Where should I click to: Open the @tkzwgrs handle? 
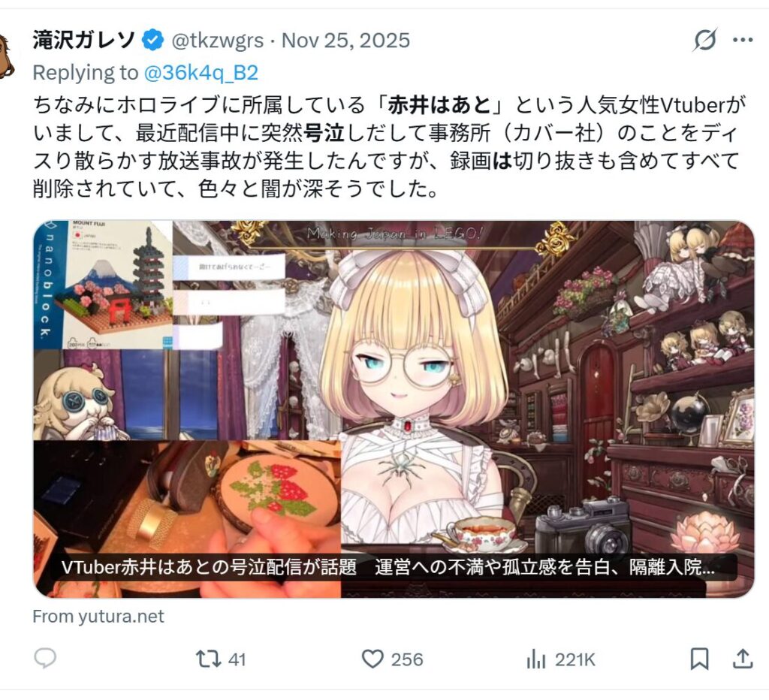pyautogui.click(x=217, y=41)
